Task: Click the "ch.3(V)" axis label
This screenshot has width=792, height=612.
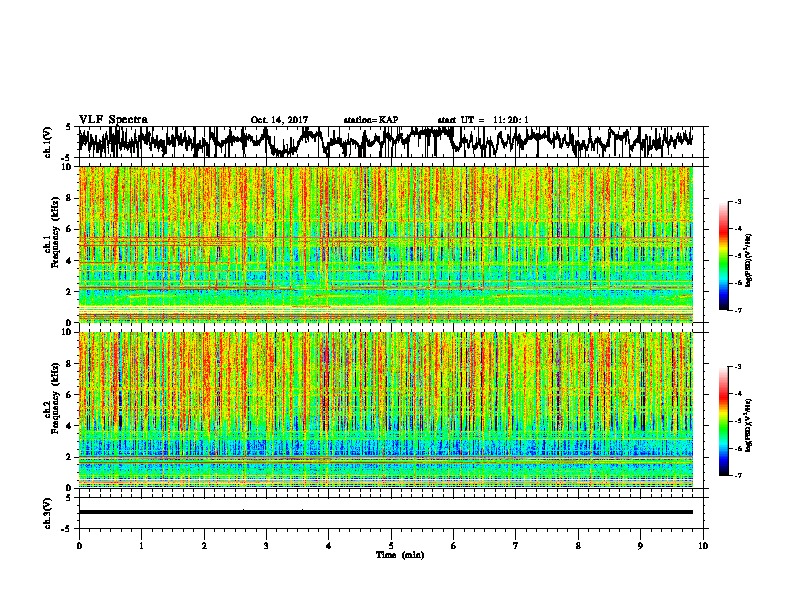Action: click(x=48, y=514)
